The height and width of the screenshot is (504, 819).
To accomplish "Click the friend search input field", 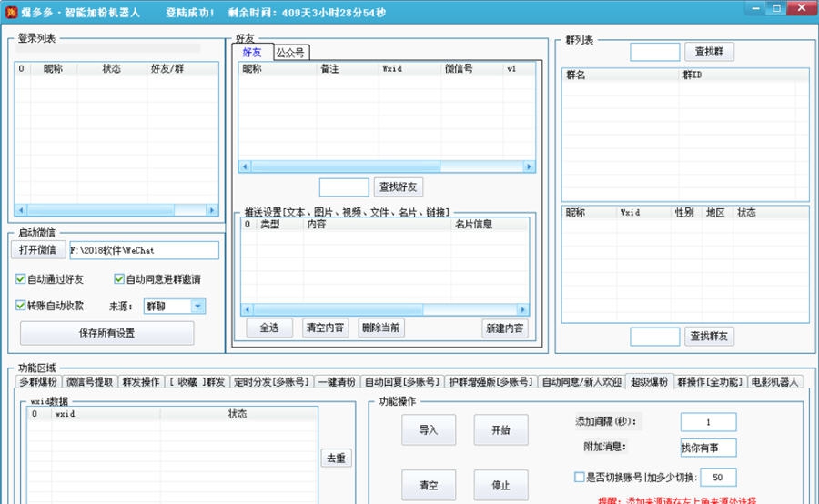I will (x=344, y=187).
